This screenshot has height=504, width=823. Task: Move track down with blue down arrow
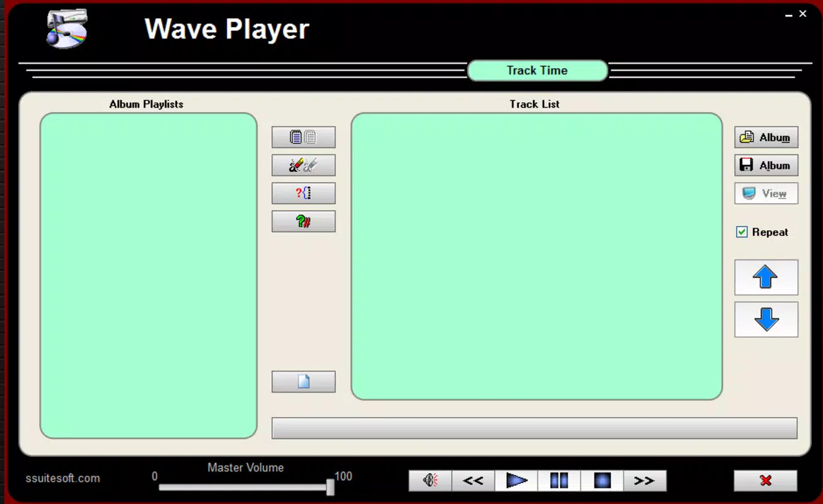point(766,319)
